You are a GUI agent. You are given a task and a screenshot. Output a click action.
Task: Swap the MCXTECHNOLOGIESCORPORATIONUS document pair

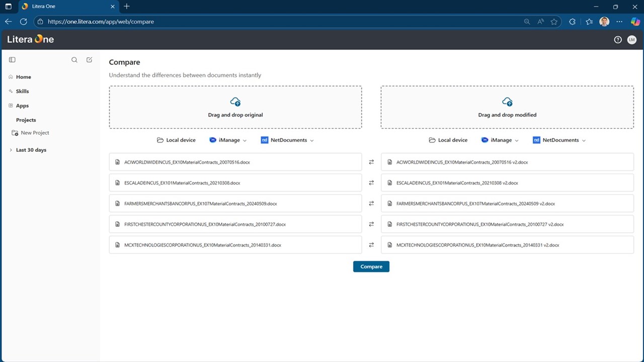tap(371, 245)
